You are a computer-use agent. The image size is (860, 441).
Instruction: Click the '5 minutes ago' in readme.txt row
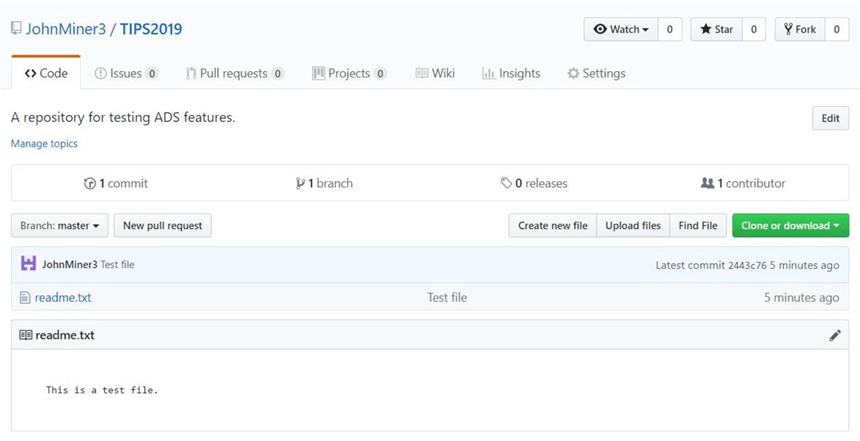point(801,297)
